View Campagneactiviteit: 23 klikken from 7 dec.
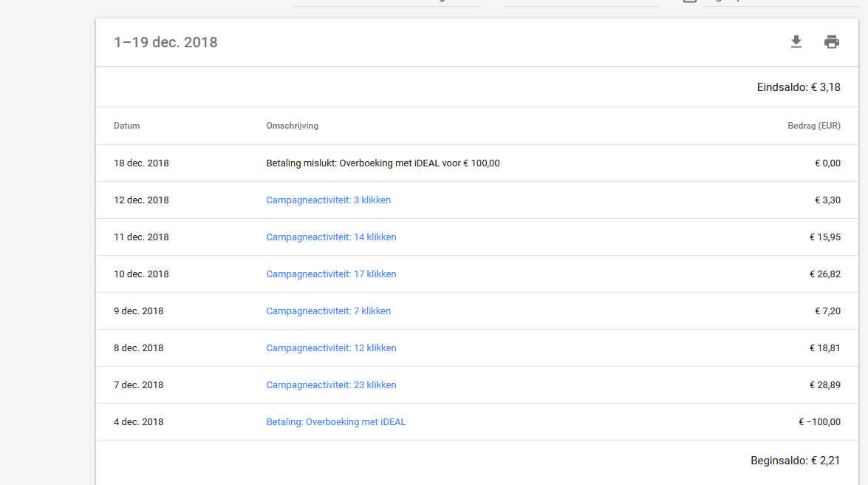 tap(331, 384)
